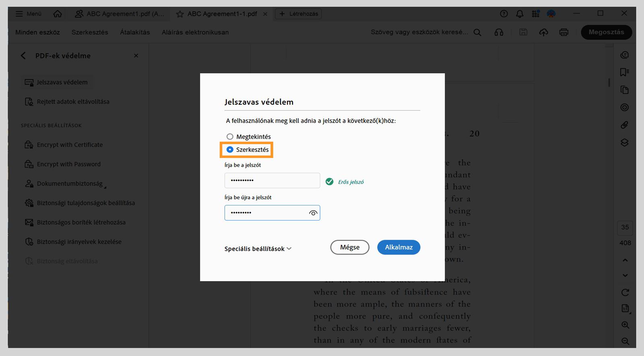Click the search tools text field
The height and width of the screenshot is (356, 644).
click(x=419, y=32)
